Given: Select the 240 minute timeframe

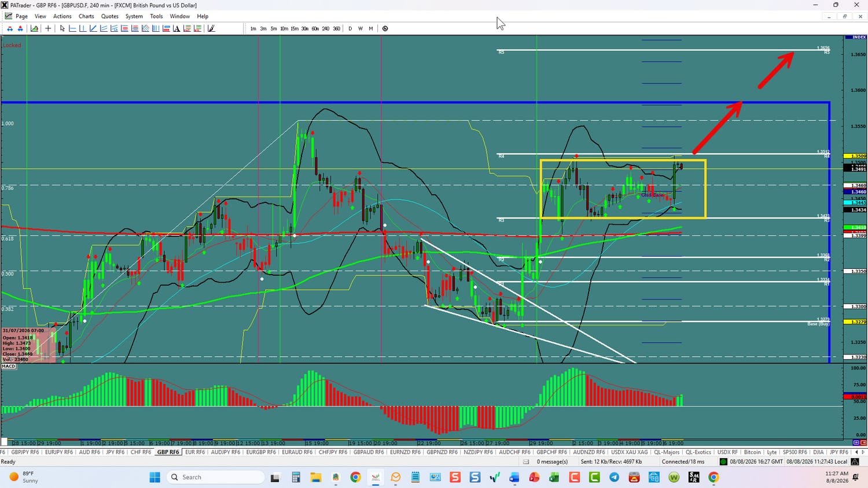Looking at the screenshot, I should pyautogui.click(x=326, y=28).
